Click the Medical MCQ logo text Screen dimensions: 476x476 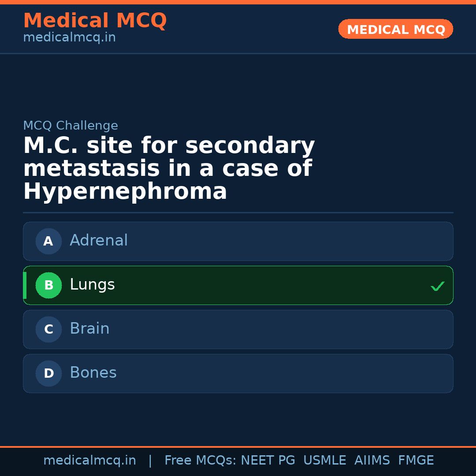click(x=95, y=20)
